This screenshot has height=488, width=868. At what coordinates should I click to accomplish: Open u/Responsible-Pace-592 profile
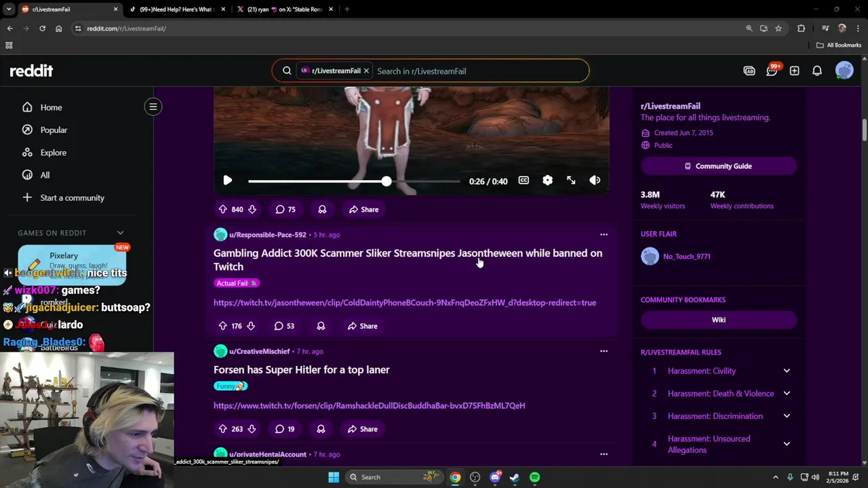[267, 235]
